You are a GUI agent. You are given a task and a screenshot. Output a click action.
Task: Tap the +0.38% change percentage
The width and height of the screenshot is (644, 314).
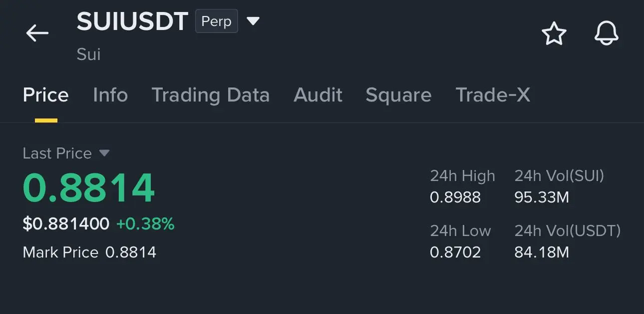pos(145,224)
